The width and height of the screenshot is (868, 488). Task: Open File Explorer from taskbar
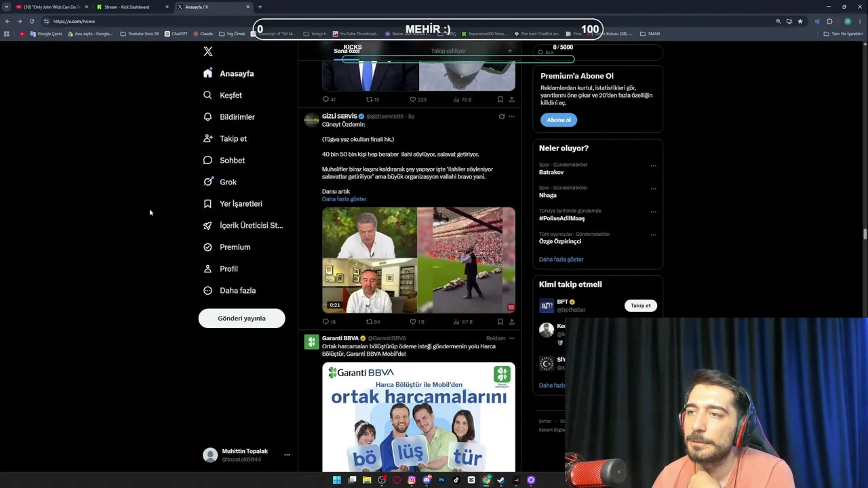point(367,480)
